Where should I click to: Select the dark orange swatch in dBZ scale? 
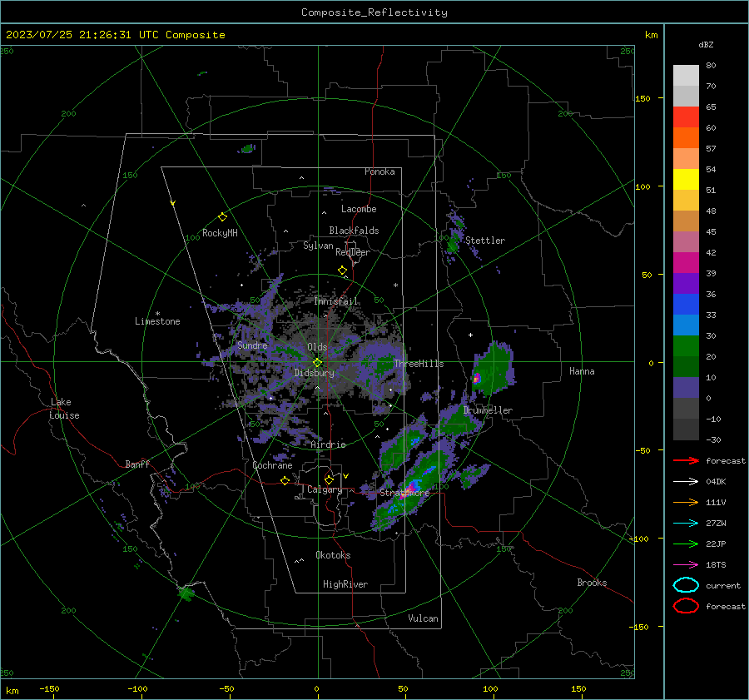(x=686, y=137)
